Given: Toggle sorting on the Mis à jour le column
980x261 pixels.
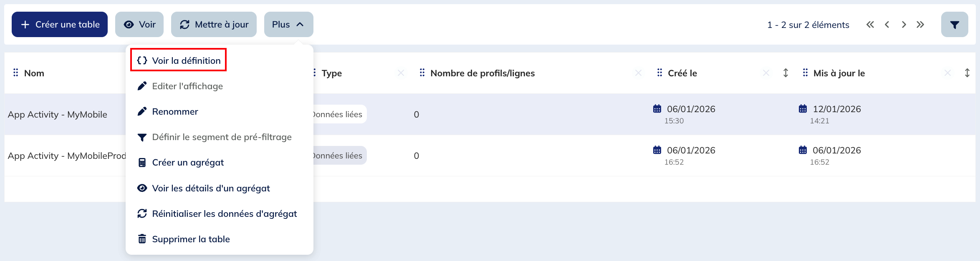Looking at the screenshot, I should click(968, 73).
